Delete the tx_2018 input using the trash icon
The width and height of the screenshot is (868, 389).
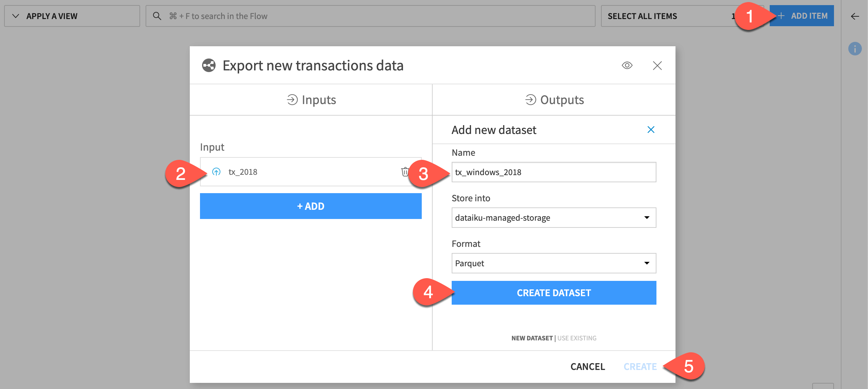point(405,172)
